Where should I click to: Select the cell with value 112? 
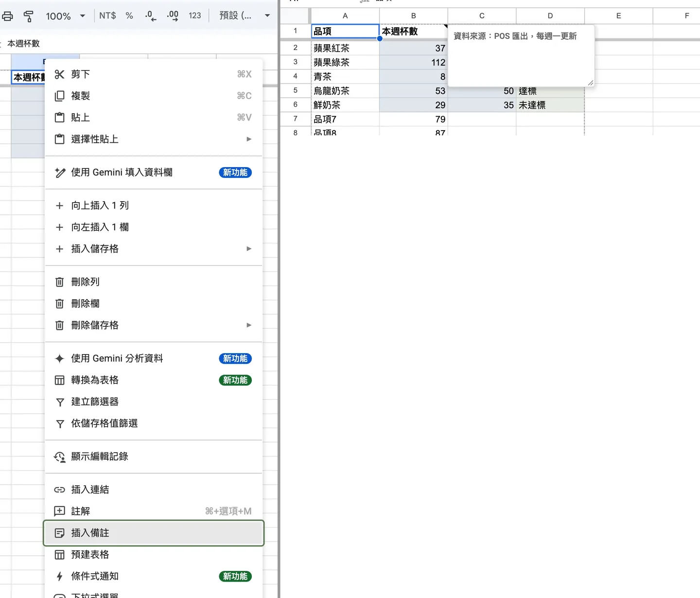(x=413, y=62)
